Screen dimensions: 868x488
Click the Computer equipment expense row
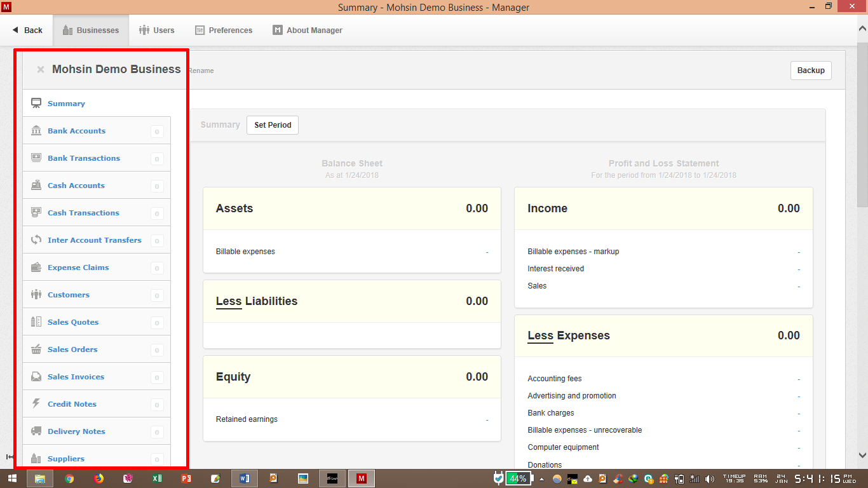click(663, 447)
